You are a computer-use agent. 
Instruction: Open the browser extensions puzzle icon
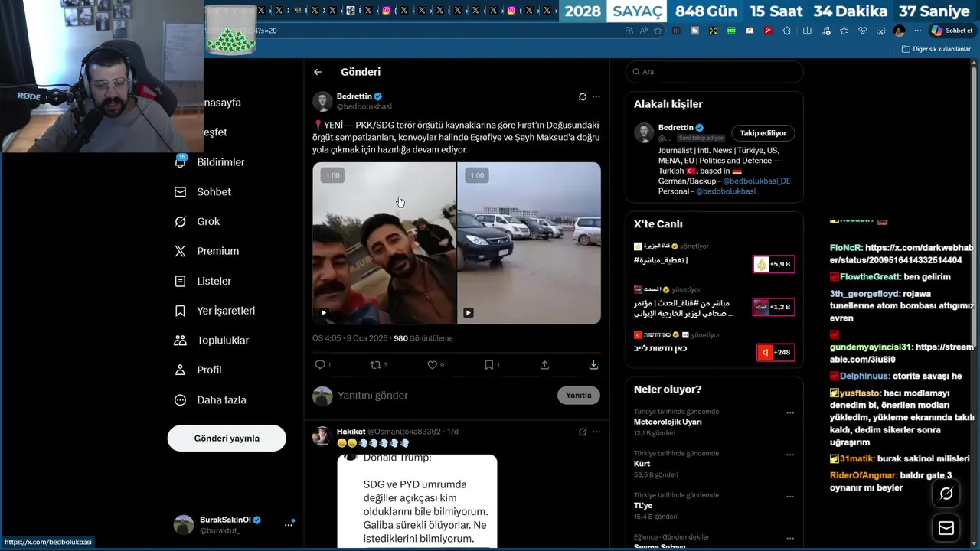click(786, 31)
